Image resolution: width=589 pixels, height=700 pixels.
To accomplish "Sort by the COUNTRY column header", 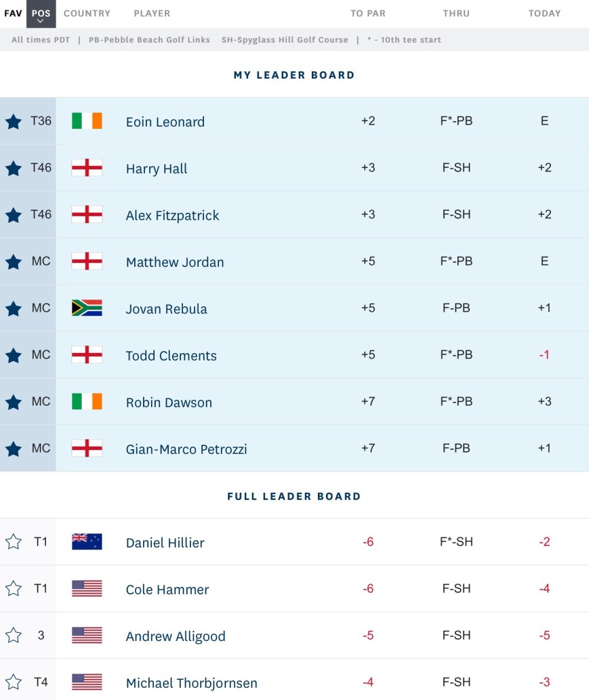I will [x=87, y=14].
